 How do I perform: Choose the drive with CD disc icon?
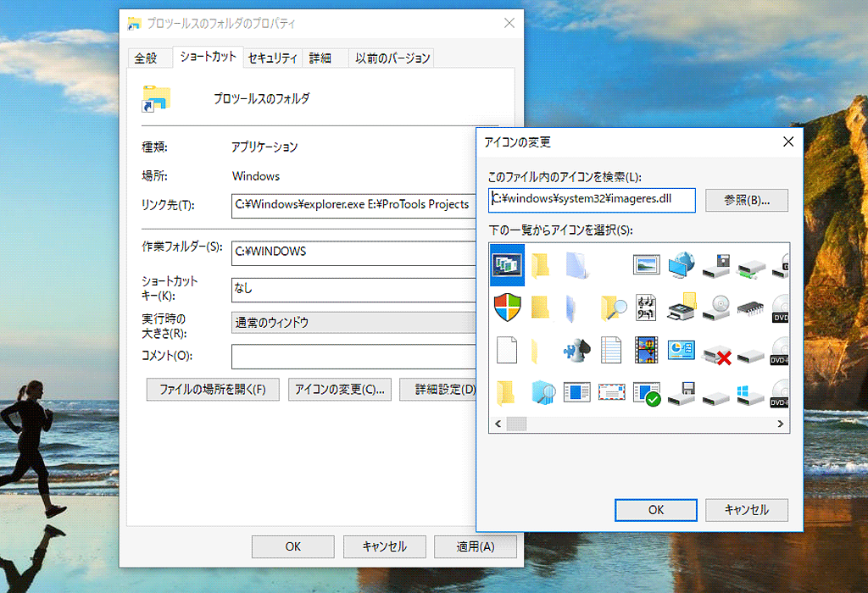pyautogui.click(x=717, y=308)
